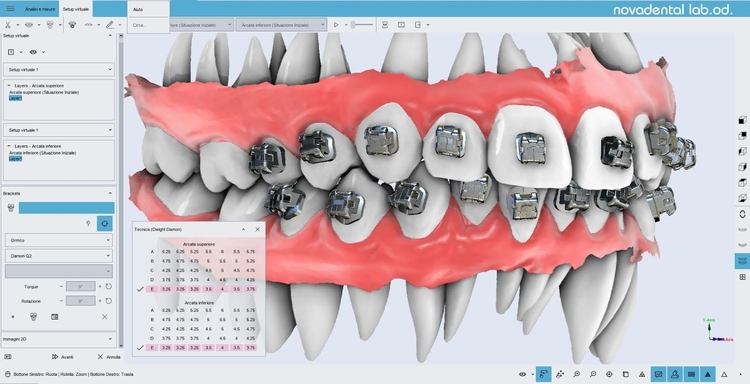Open the Damon Q2 bracket dropdown
The image size is (750, 384).
pos(59,256)
